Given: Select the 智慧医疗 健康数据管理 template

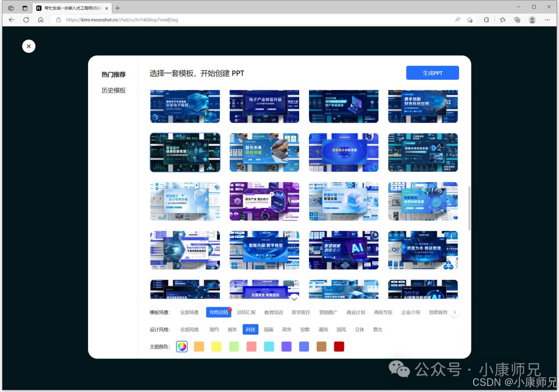Looking at the screenshot, I should point(185,153).
